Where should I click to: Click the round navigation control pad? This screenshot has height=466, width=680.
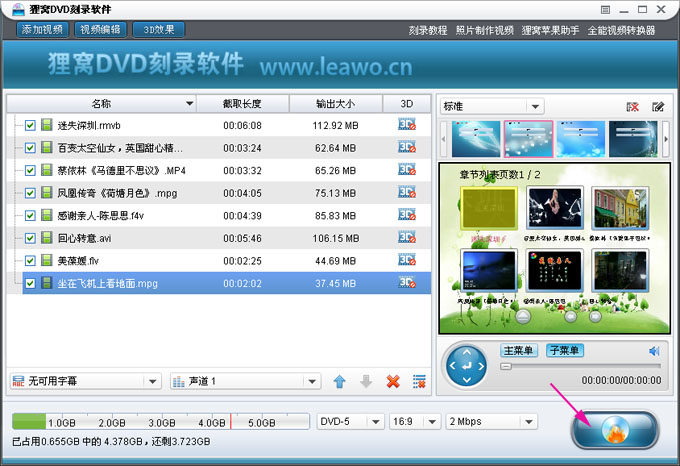[467, 366]
